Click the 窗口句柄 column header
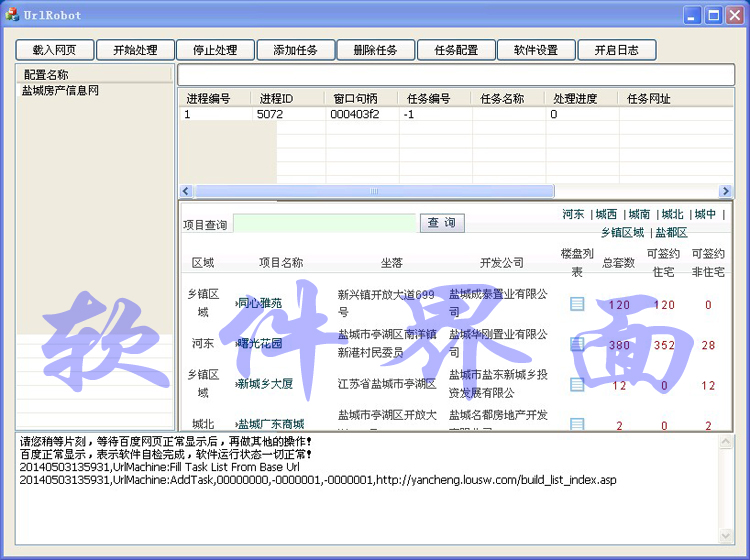This screenshot has height=560, width=750. pyautogui.click(x=362, y=99)
